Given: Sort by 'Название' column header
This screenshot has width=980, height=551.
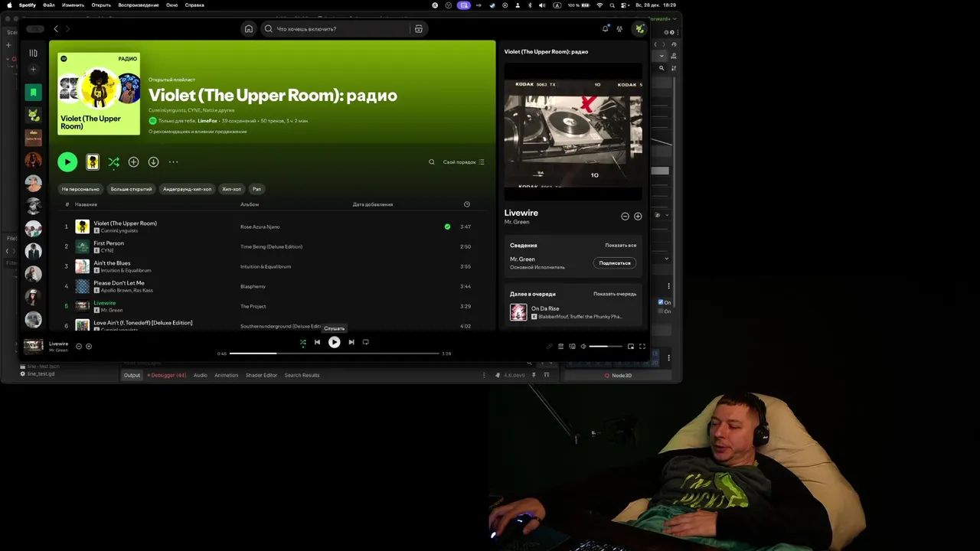Looking at the screenshot, I should coord(86,204).
